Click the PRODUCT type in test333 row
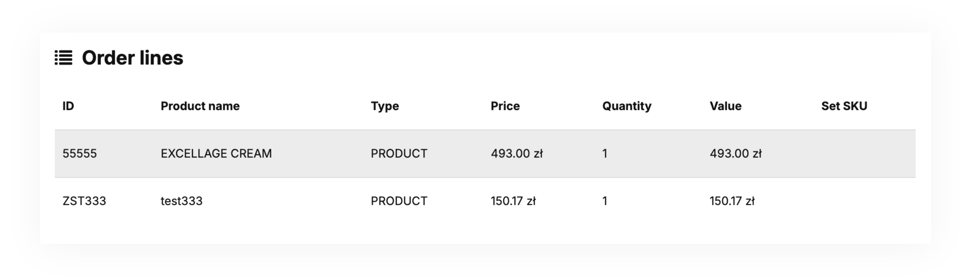This screenshot has height=280, width=980. [x=399, y=201]
